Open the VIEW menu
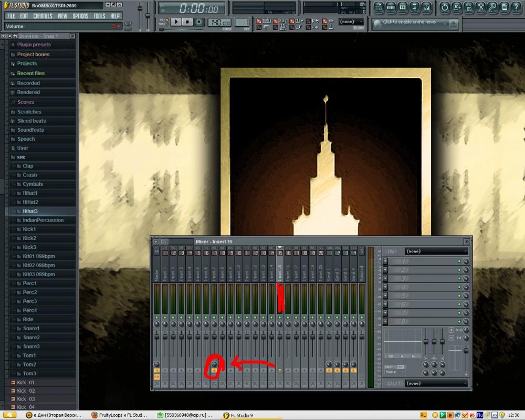This screenshot has width=525, height=420. point(62,16)
